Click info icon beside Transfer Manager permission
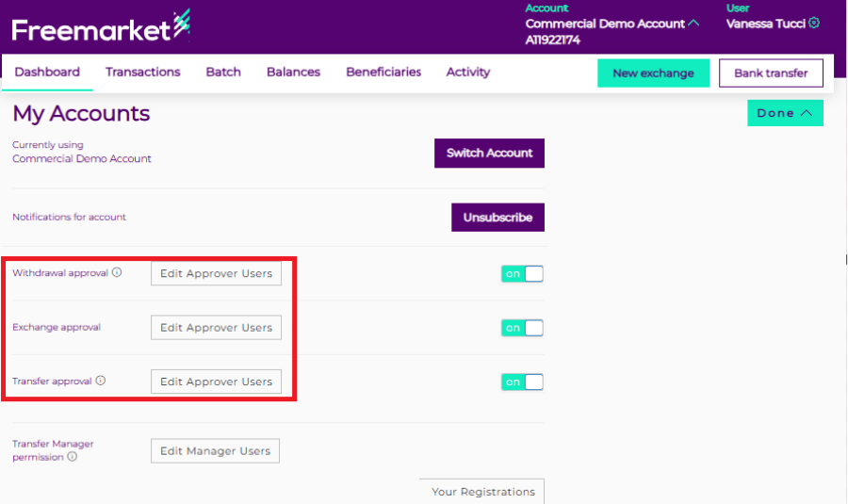 coord(73,457)
